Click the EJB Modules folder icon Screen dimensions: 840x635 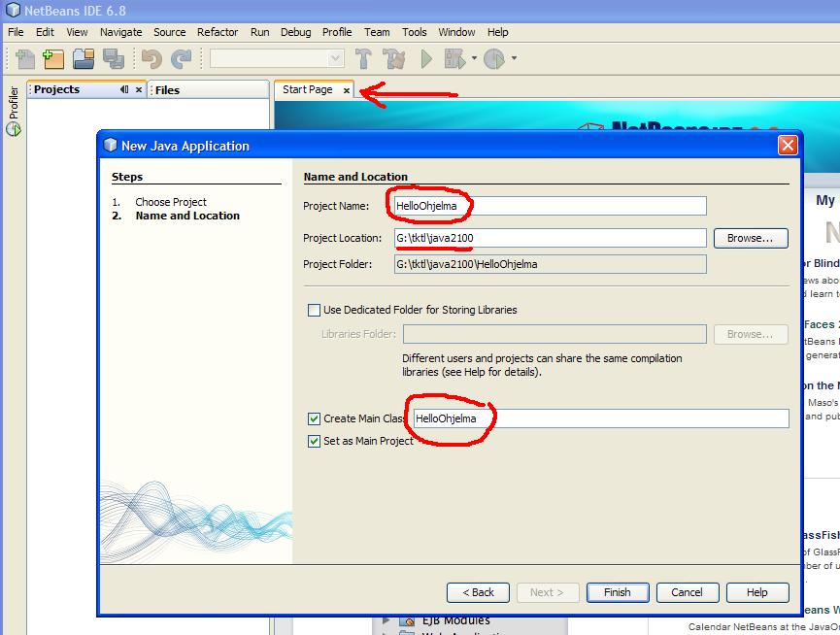tap(407, 621)
